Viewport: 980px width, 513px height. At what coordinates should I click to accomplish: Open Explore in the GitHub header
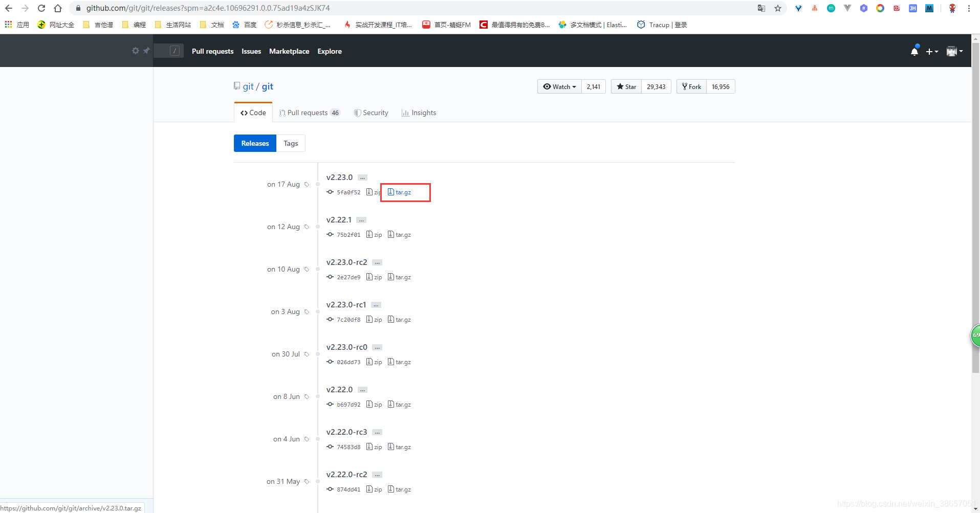click(330, 51)
